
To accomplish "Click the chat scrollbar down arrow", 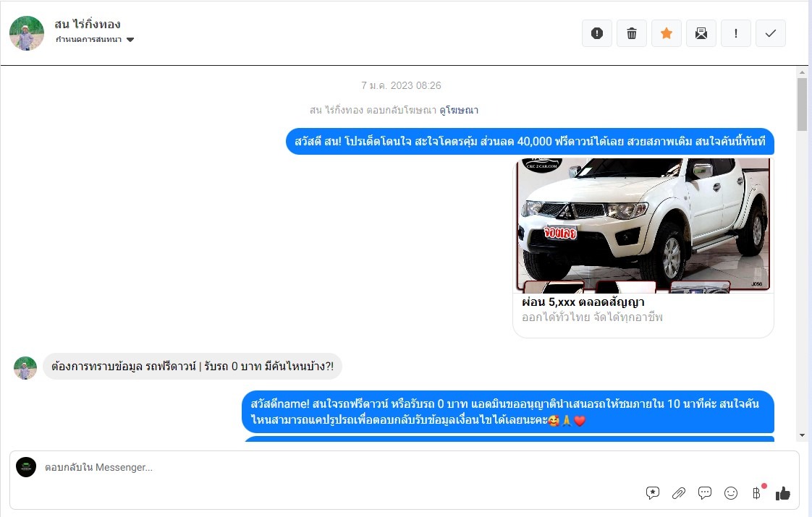I will 802,435.
